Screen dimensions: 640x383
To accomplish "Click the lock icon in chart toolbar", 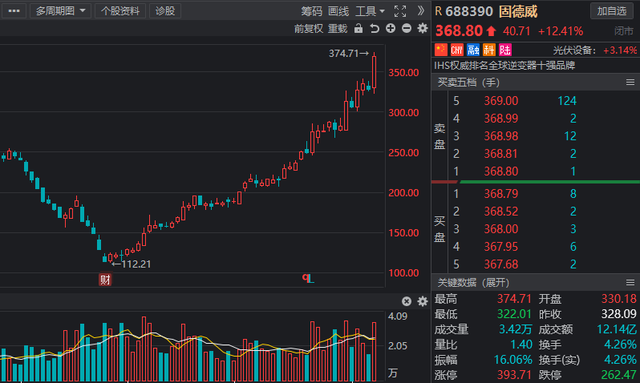I will pos(358,28).
